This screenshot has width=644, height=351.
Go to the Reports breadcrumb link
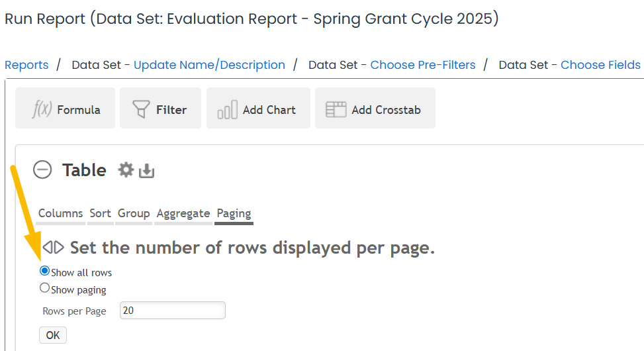[26, 65]
